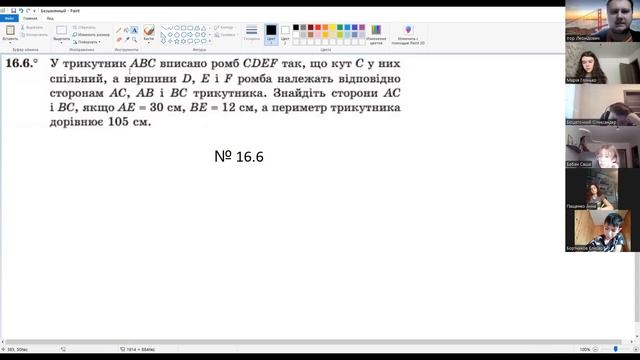Click the Кисти brushes icon

click(x=149, y=30)
